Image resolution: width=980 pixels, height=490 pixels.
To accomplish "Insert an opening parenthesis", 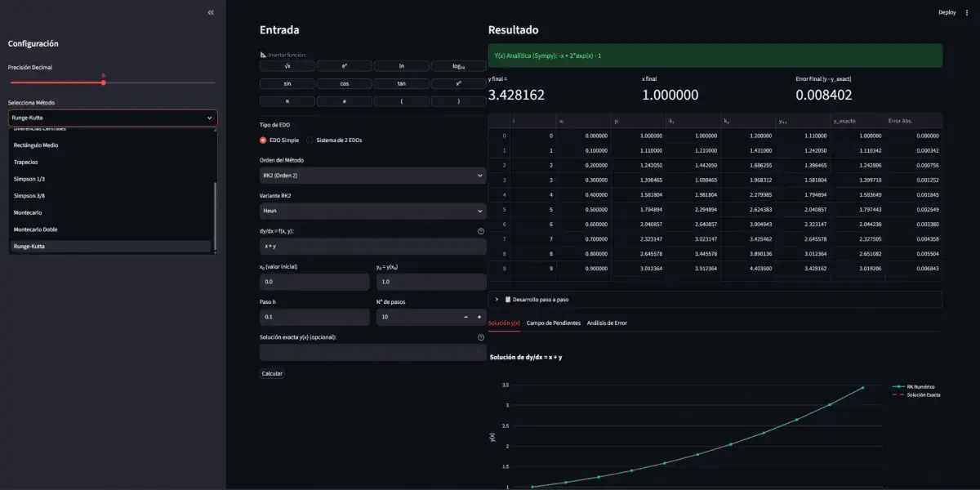I will [x=402, y=101].
